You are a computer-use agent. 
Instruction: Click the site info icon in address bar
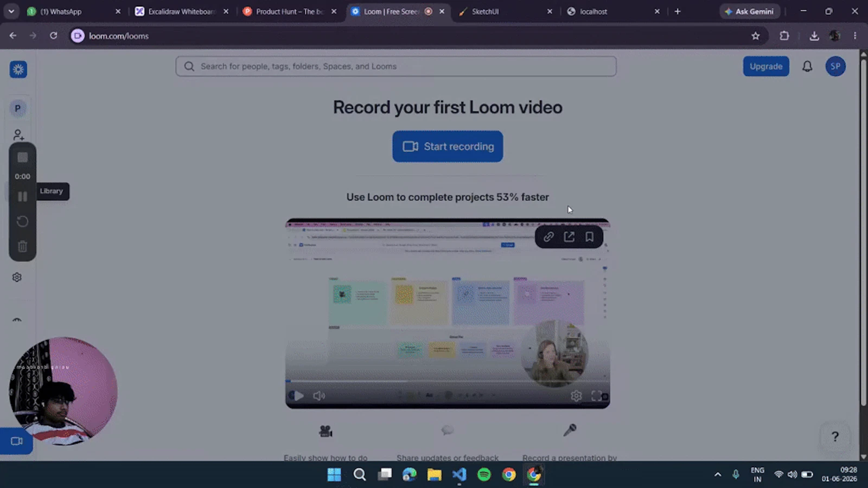pos(78,36)
